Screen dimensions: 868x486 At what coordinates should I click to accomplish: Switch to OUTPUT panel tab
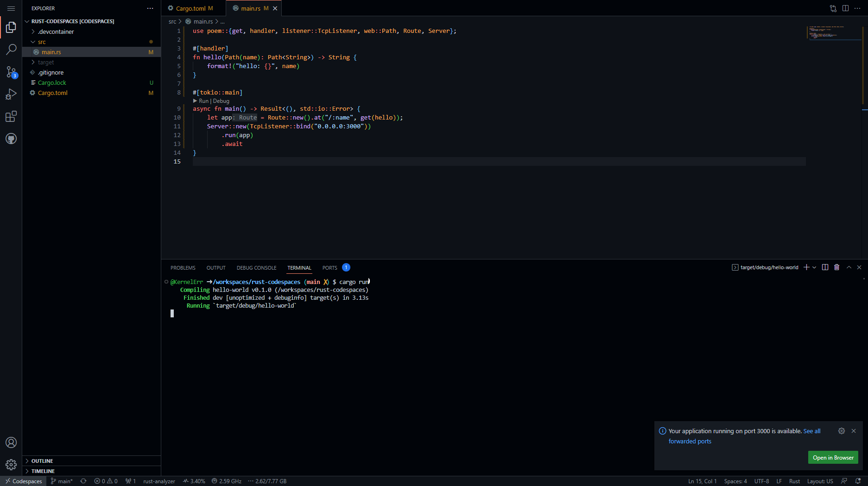(x=216, y=268)
